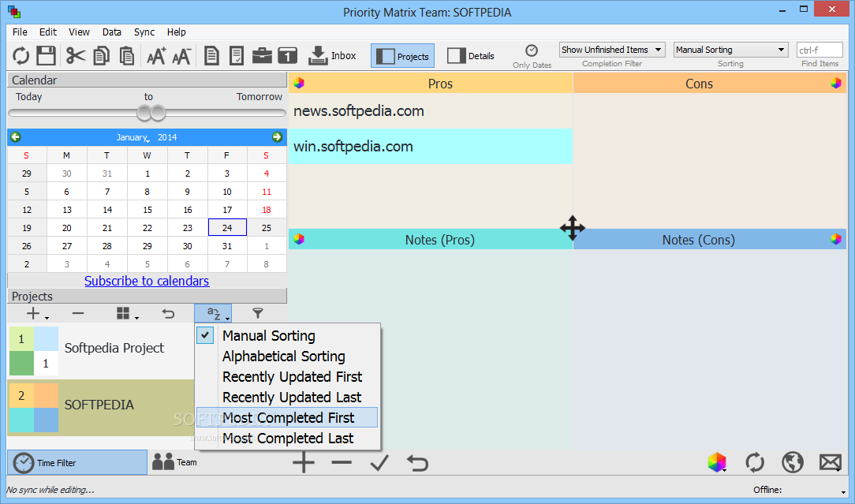
Task: Open the January month dropdown
Action: [x=133, y=137]
